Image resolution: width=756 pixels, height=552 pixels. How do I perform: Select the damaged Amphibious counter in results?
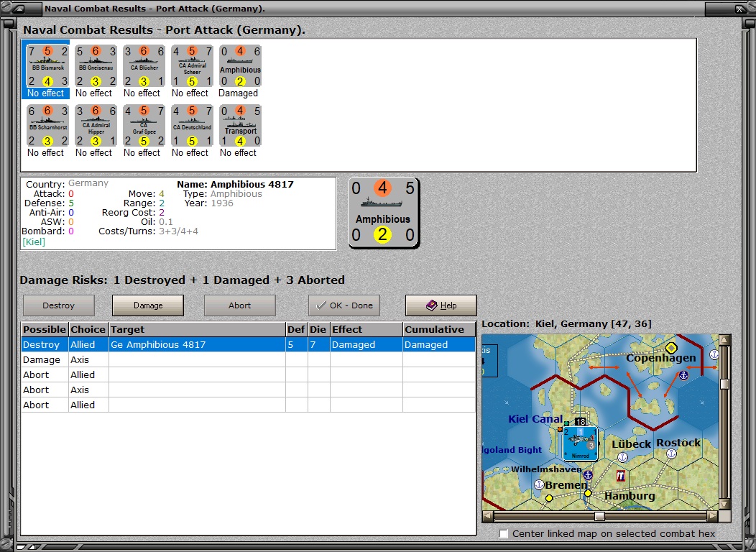(x=240, y=66)
